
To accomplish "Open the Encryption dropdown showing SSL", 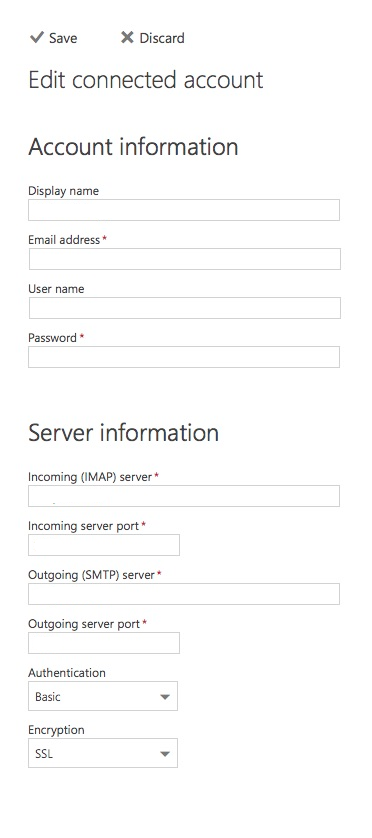I will coord(103,753).
